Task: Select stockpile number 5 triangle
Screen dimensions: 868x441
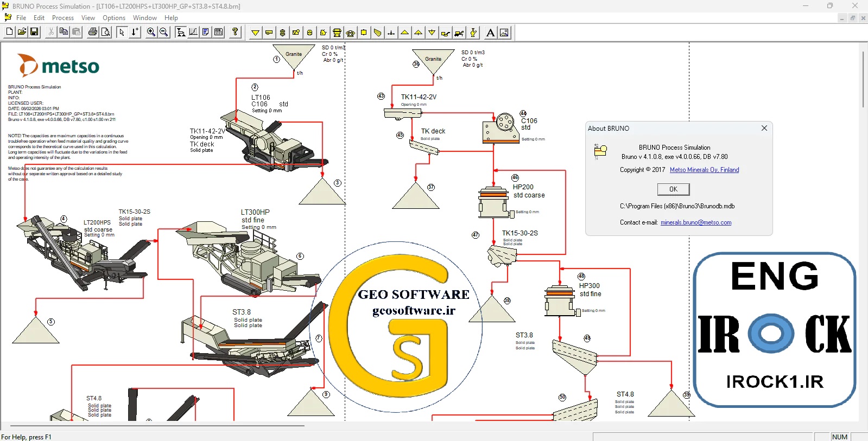Action: [36, 329]
